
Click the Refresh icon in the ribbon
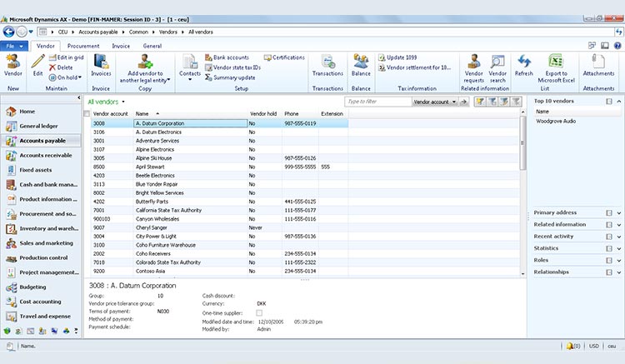coord(523,62)
